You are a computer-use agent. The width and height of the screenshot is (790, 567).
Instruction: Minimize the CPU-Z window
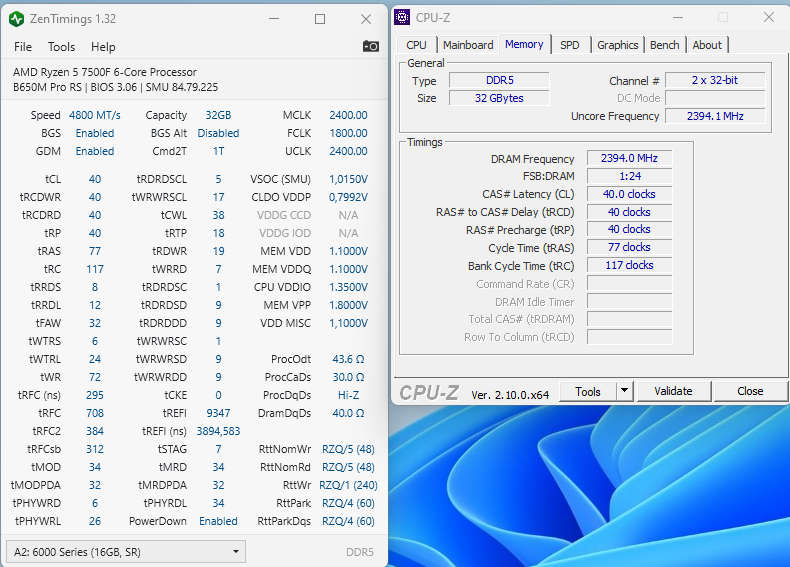pos(678,18)
